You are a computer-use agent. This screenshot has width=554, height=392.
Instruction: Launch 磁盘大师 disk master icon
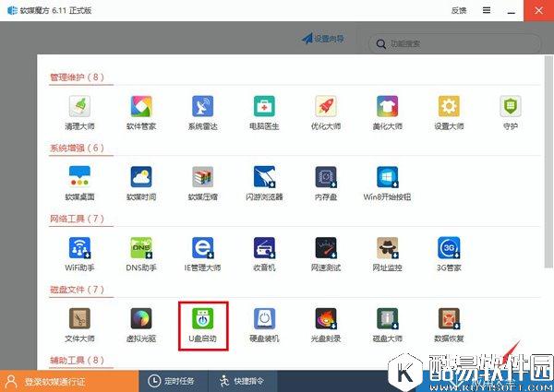(x=387, y=318)
